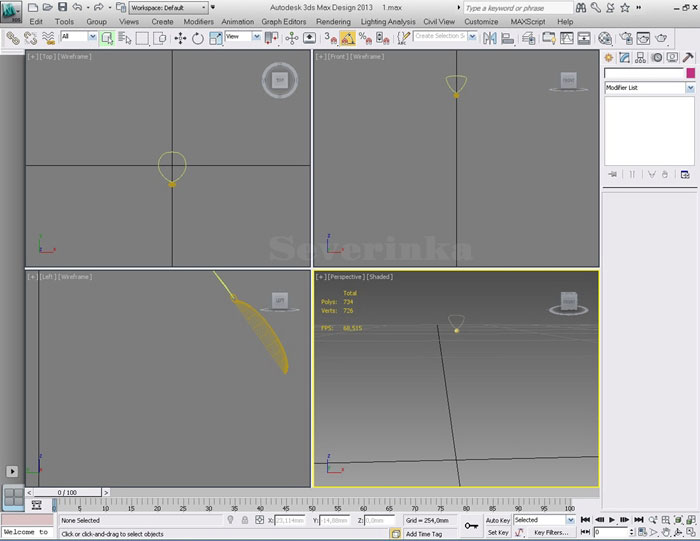
Task: Open the Hierarchy tab in command panel
Action: (x=640, y=58)
